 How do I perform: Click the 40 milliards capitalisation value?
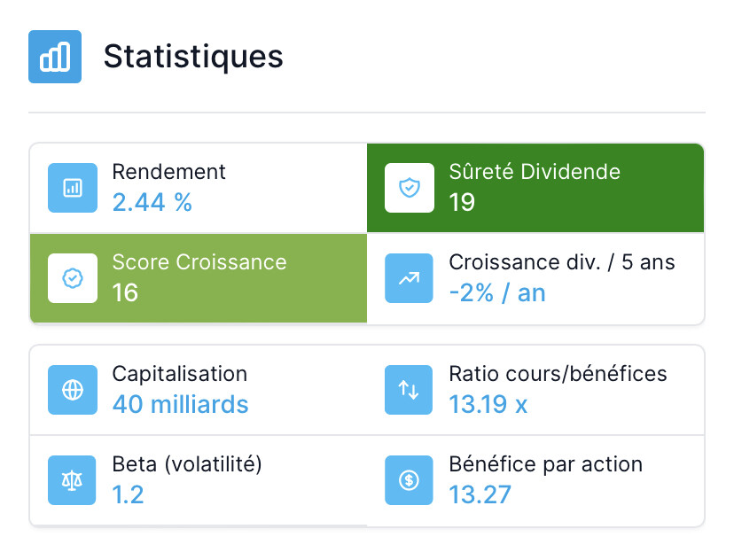click(x=180, y=405)
